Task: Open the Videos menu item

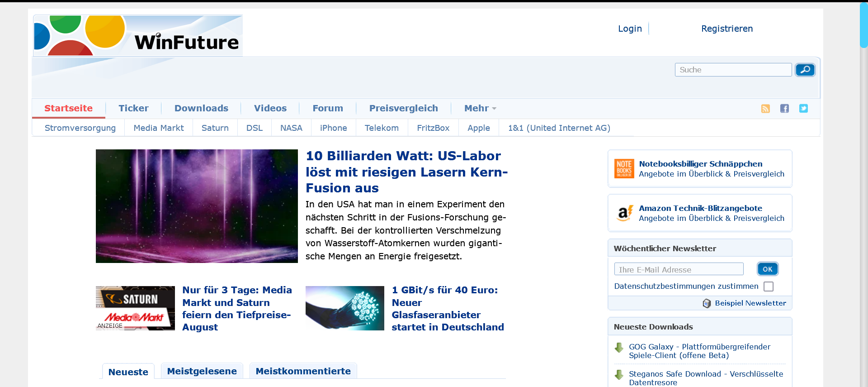Action: [x=270, y=109]
